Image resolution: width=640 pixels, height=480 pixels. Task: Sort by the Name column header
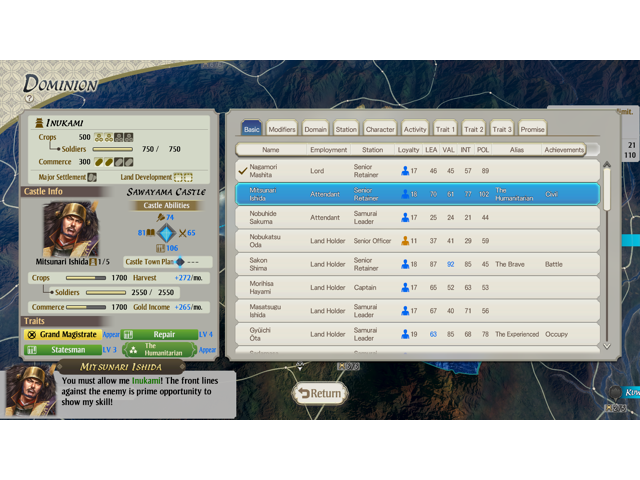(x=271, y=150)
